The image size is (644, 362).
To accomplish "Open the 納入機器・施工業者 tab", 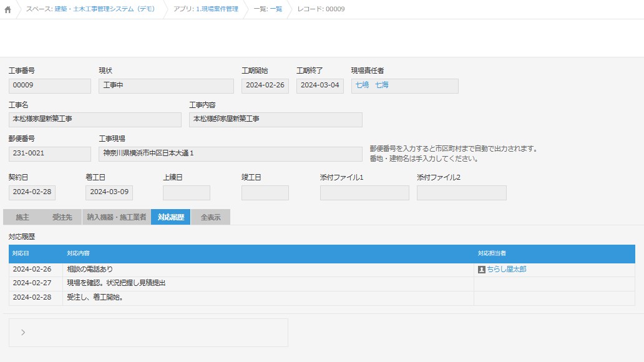I will [x=117, y=217].
